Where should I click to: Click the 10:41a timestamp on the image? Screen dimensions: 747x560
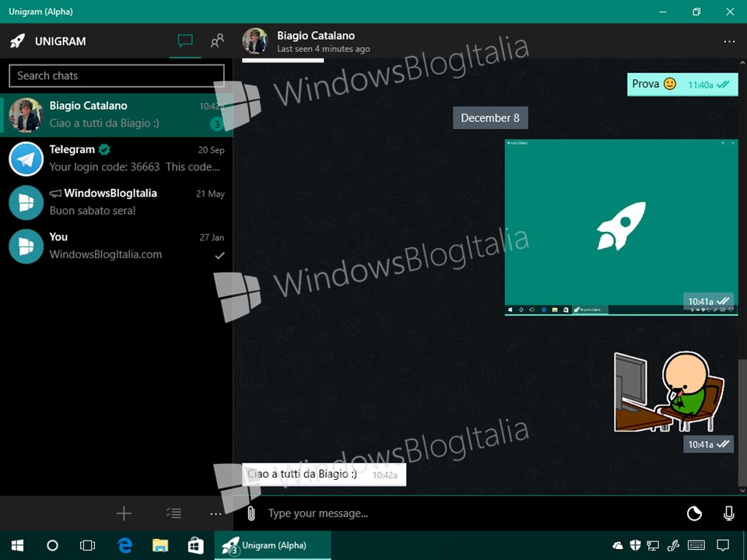701,302
